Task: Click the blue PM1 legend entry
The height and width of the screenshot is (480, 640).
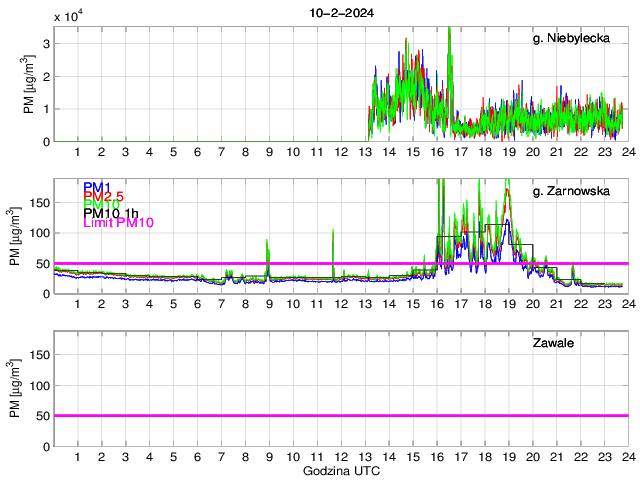Action: pyautogui.click(x=98, y=187)
